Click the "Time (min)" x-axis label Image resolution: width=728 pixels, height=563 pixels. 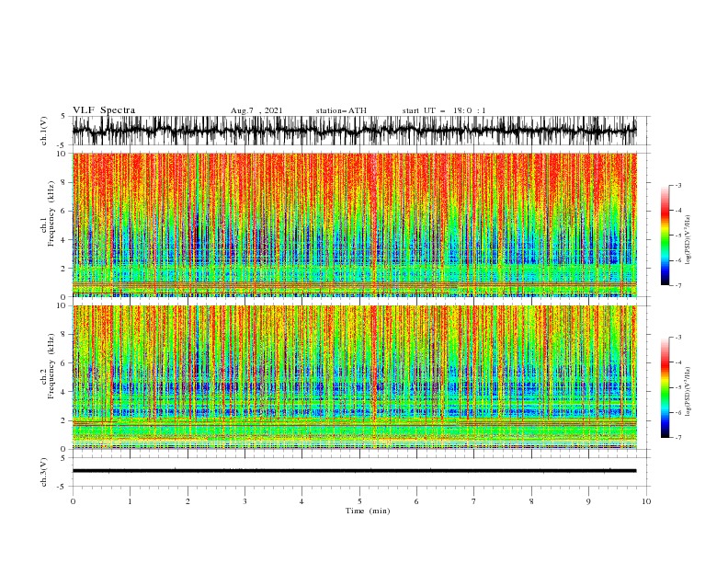(368, 511)
